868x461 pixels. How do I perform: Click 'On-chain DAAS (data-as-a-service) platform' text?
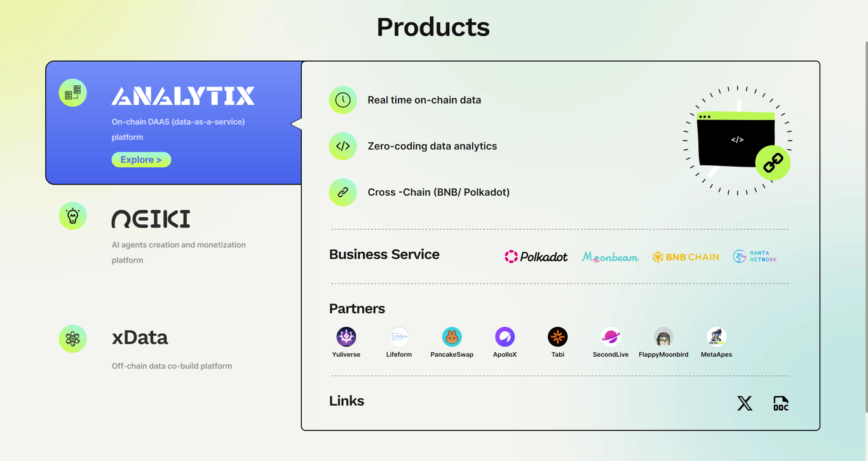tap(178, 129)
